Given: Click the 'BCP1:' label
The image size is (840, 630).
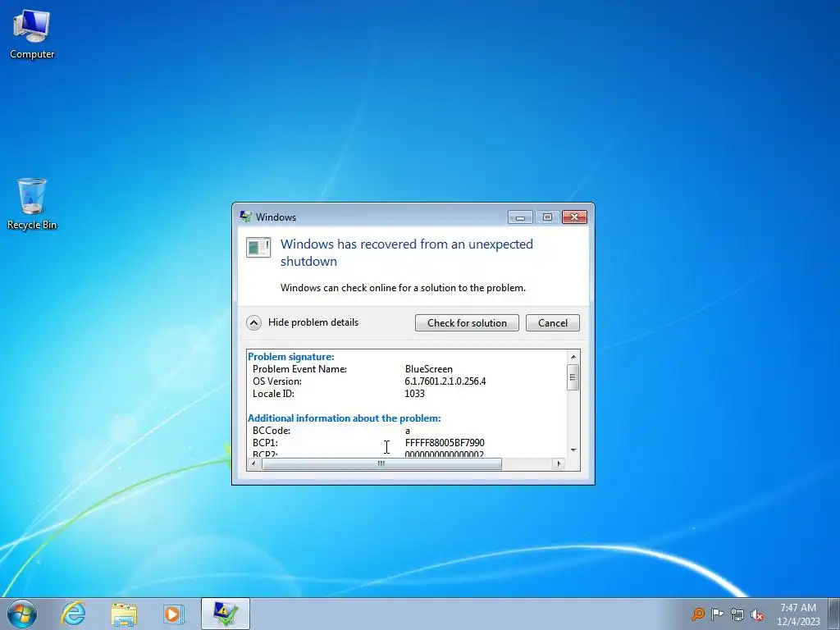Looking at the screenshot, I should (x=265, y=443).
